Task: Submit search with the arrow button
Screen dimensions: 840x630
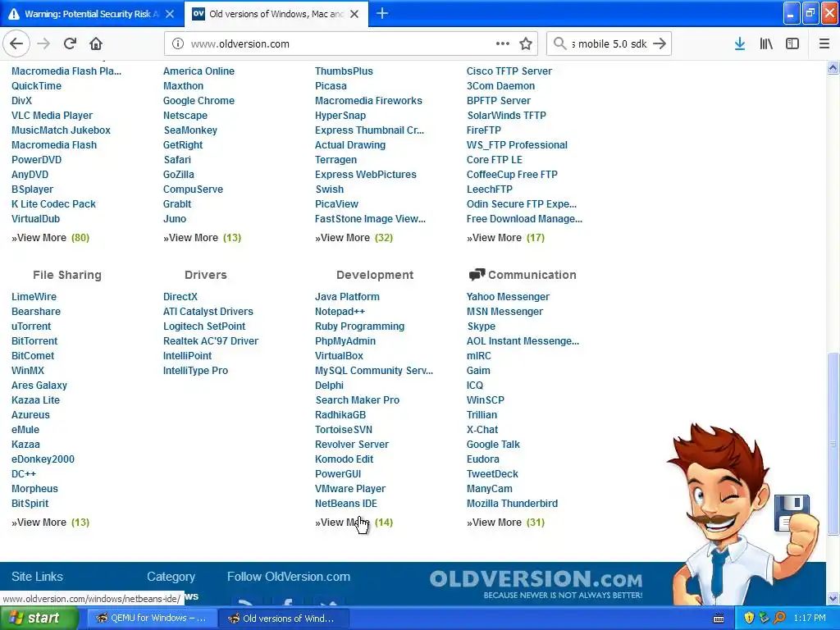Action: 660,44
